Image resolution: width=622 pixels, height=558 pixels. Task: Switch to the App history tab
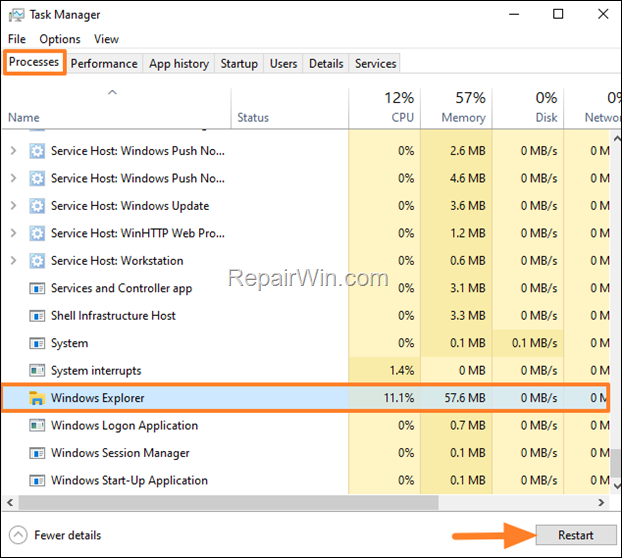point(179,63)
